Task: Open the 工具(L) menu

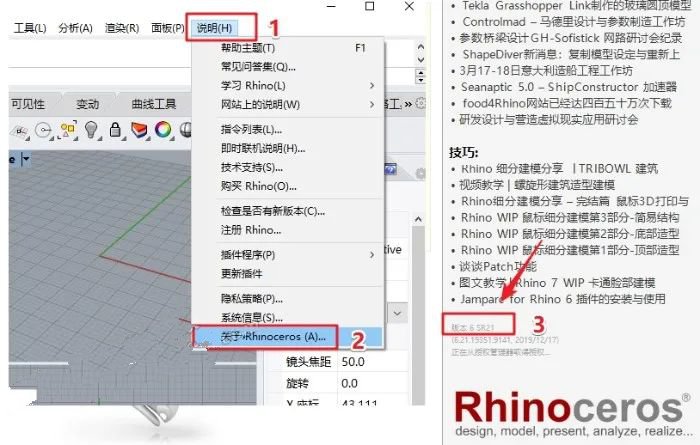Action: click(x=30, y=28)
